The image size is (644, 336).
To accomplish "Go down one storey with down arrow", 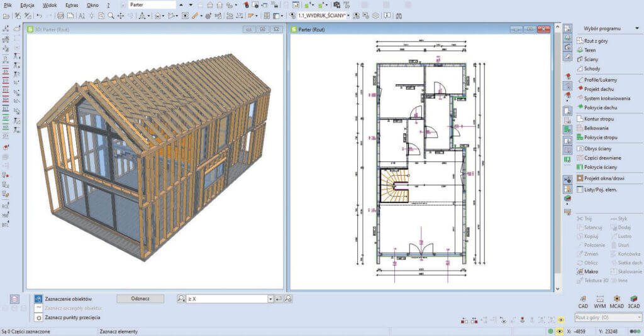I will pyautogui.click(x=191, y=5).
